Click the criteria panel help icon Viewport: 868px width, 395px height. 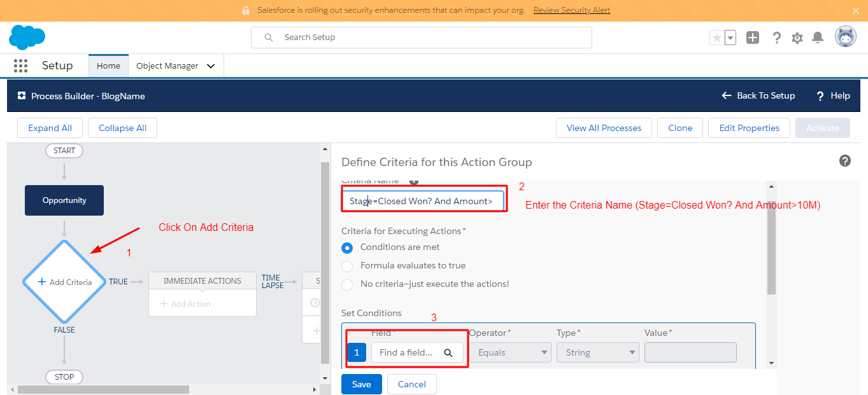pos(845,161)
